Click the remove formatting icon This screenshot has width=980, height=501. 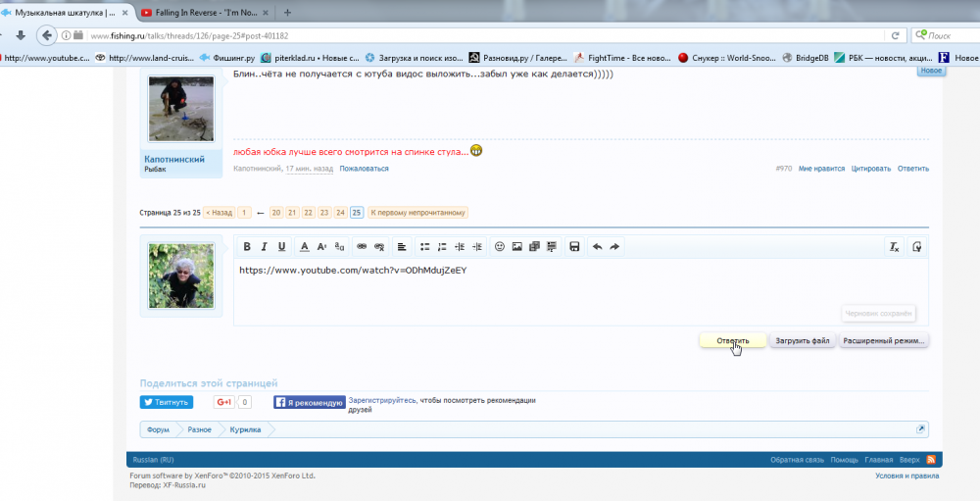tap(894, 246)
